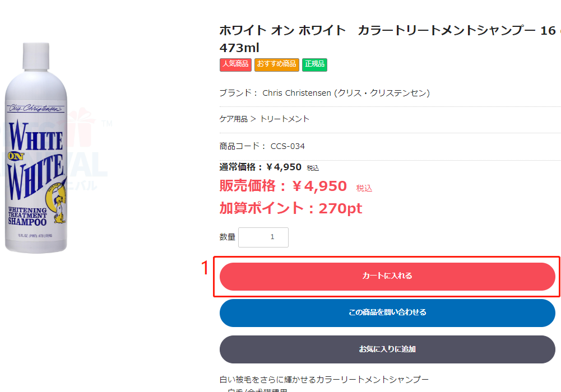Screen dimensions: 561x392
Task: Click the 数量 label
Action: tap(227, 237)
